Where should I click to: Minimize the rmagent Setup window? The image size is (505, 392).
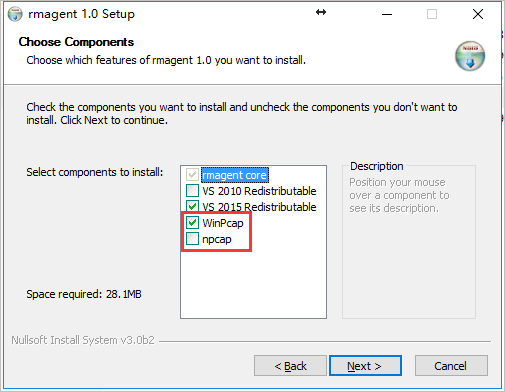[387, 14]
